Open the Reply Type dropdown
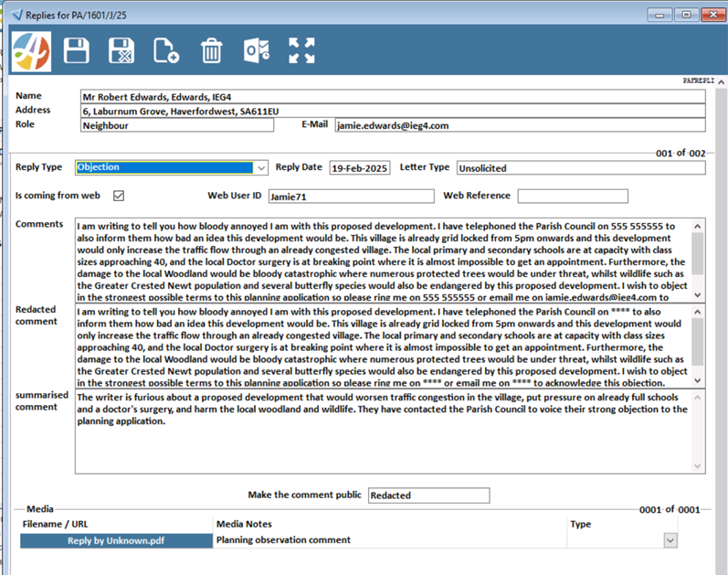 (261, 168)
